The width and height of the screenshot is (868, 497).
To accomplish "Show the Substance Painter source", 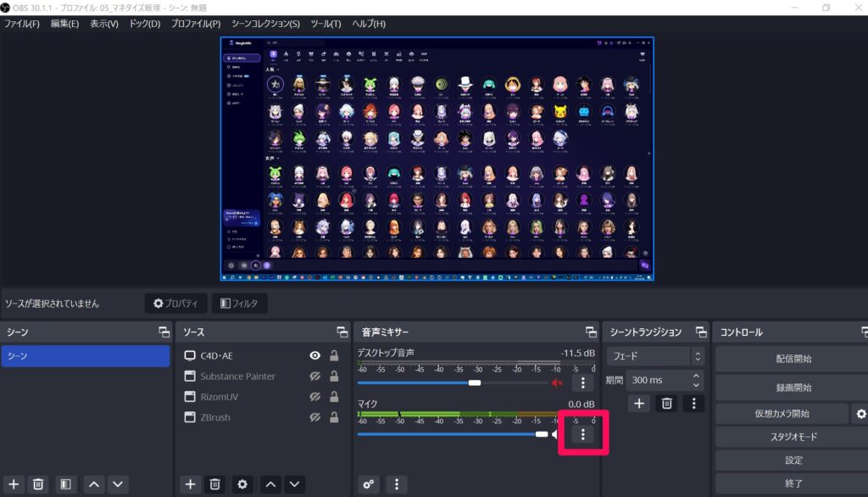I will point(315,377).
